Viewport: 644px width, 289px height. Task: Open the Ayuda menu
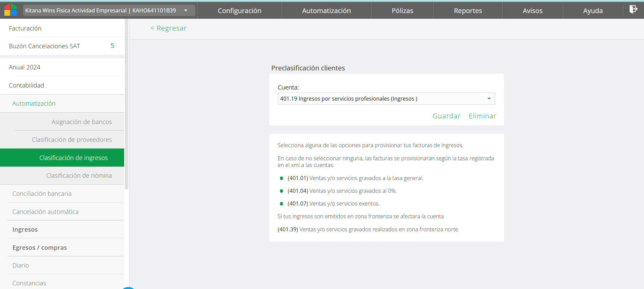[593, 11]
